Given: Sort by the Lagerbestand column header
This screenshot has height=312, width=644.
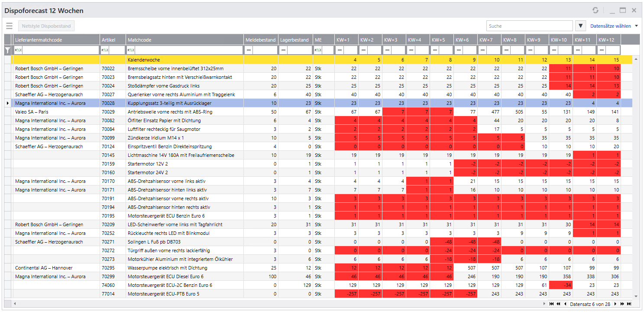Looking at the screenshot, I should click(295, 40).
